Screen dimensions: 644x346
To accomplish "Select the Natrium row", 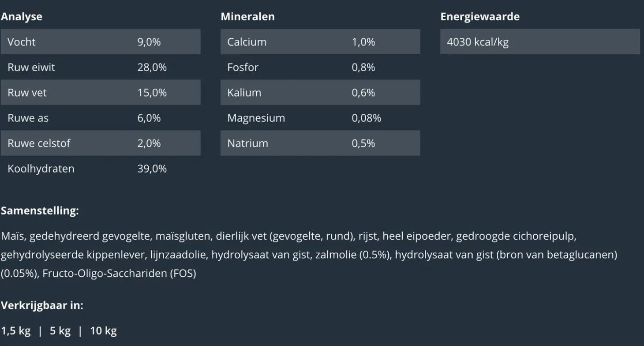I will [320, 143].
